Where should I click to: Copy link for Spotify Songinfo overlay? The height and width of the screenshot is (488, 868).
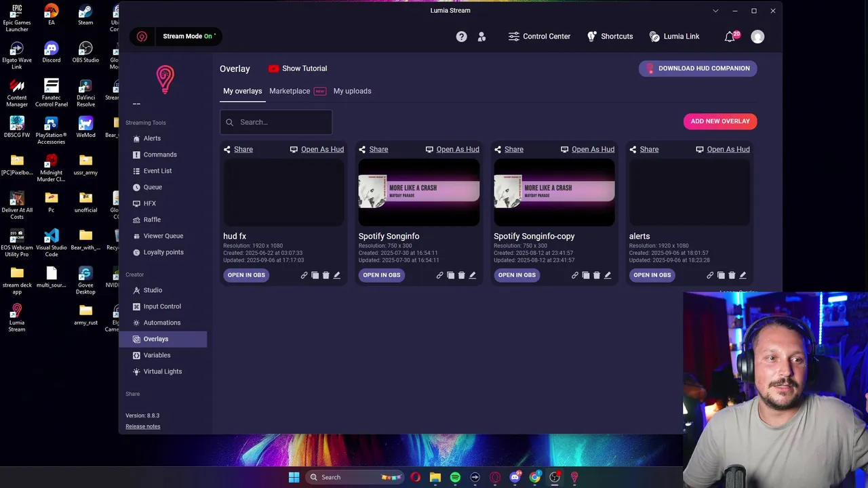pyautogui.click(x=440, y=275)
